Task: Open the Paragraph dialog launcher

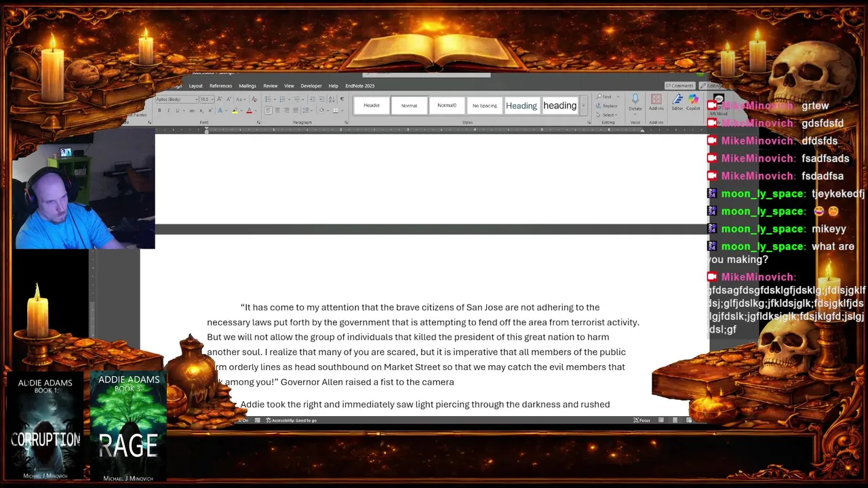Action: click(346, 122)
